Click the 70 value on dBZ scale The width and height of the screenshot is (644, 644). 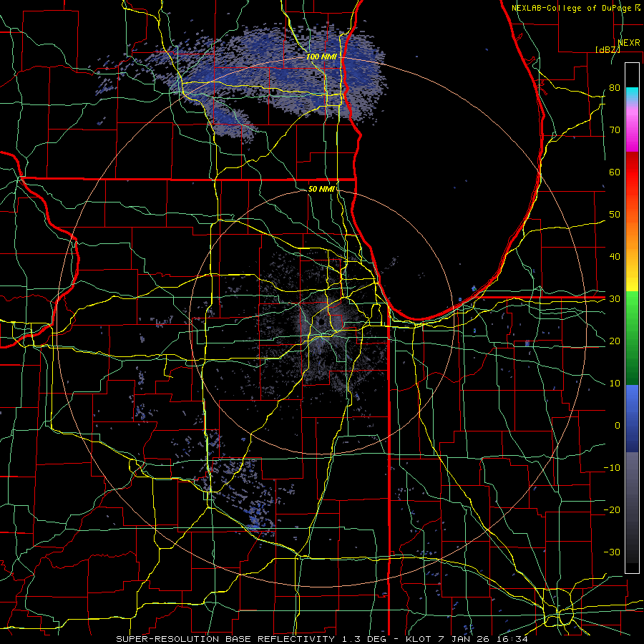(x=615, y=130)
